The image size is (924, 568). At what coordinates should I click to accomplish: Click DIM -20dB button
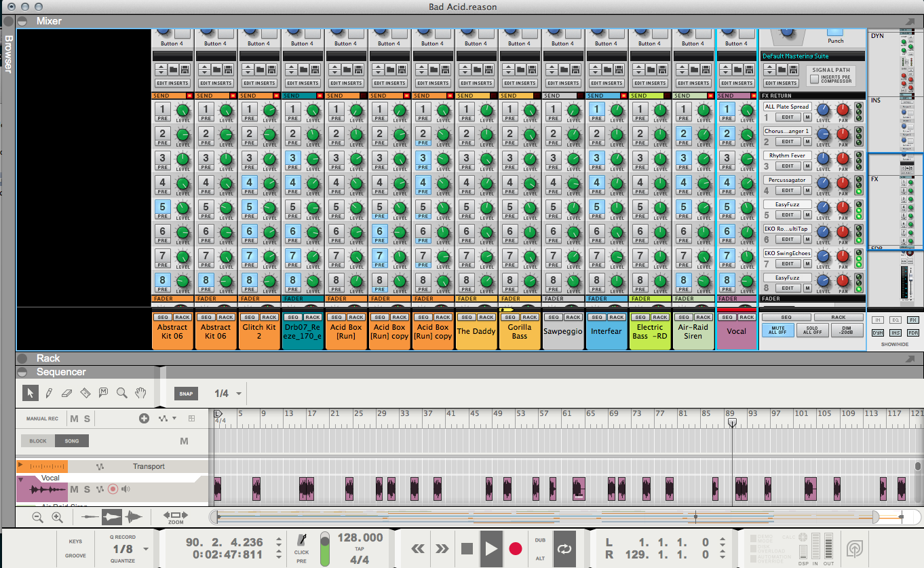[x=847, y=330]
